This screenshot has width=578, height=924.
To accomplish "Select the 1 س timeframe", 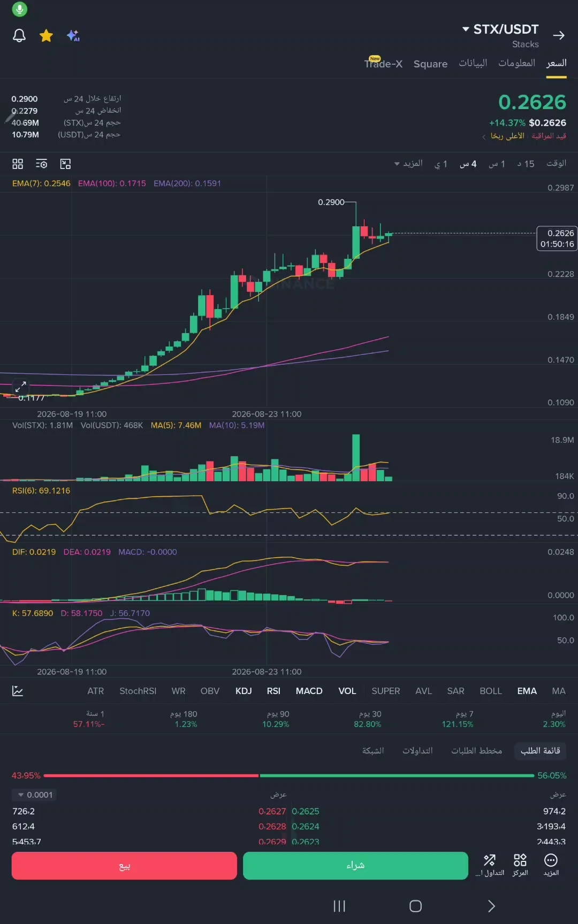I will point(497,164).
